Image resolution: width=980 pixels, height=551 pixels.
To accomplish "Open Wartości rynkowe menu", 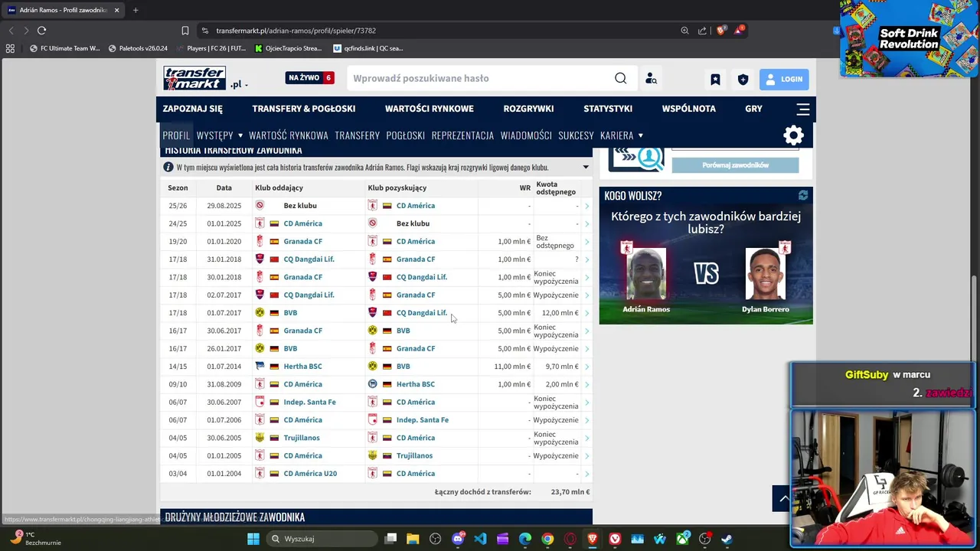I will [430, 109].
